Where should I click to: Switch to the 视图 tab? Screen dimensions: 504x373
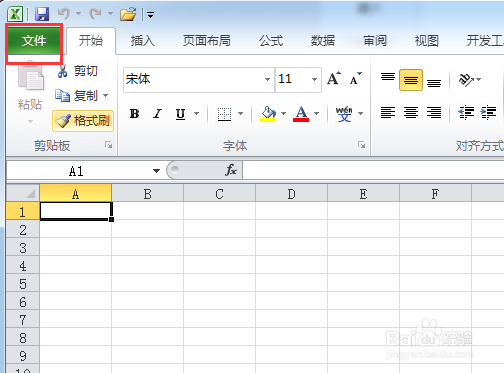coord(426,41)
